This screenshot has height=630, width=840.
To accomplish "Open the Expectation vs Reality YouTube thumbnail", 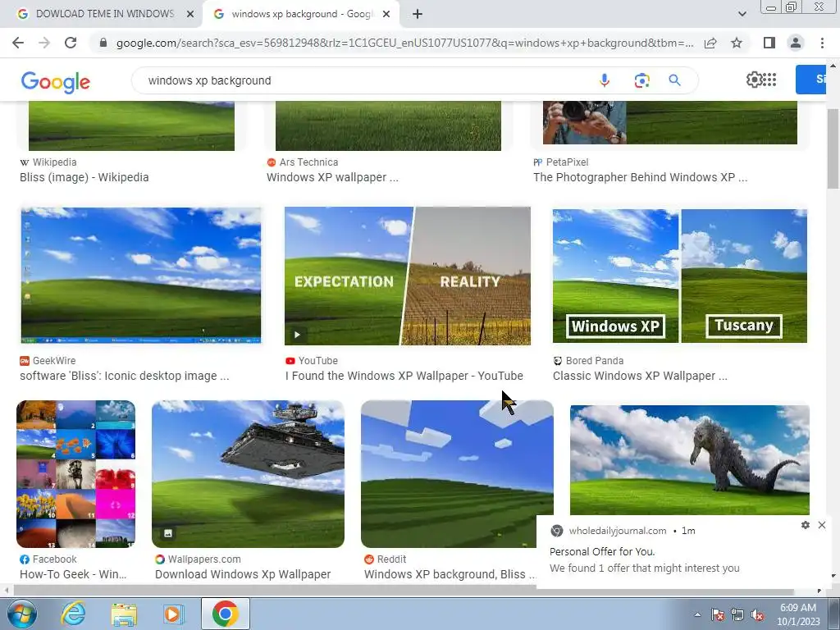I will tap(408, 276).
